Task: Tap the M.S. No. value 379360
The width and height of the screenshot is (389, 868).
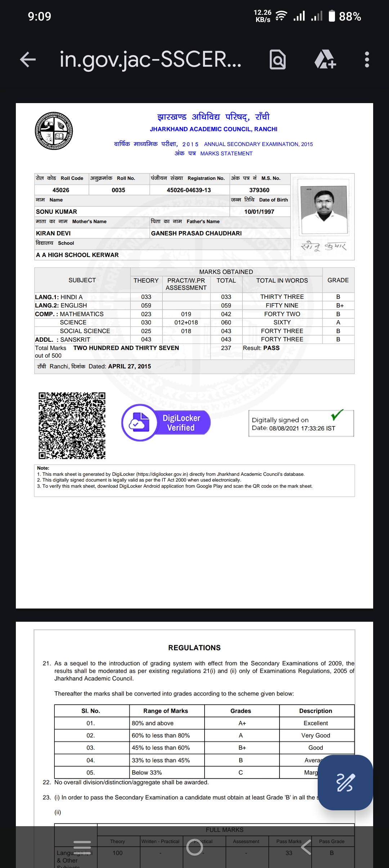Action: click(x=259, y=190)
